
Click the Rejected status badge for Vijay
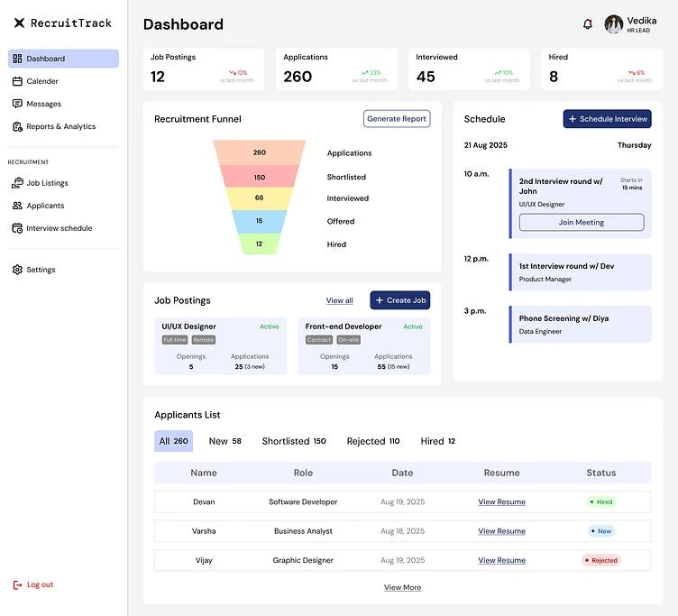[601, 561]
